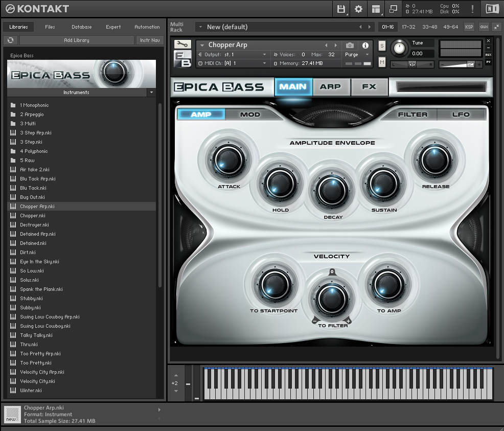Open Kontakt options gear
This screenshot has height=431, width=504.
point(358,9)
